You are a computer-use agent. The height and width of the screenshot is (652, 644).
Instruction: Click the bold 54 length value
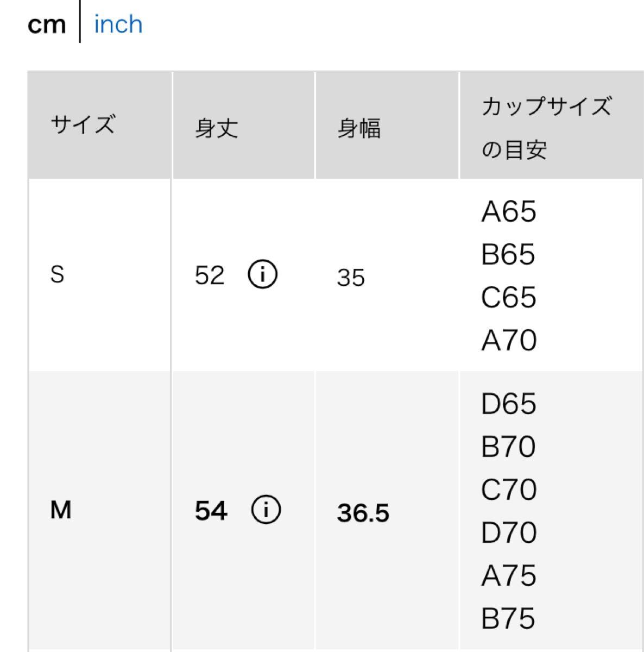pos(211,511)
